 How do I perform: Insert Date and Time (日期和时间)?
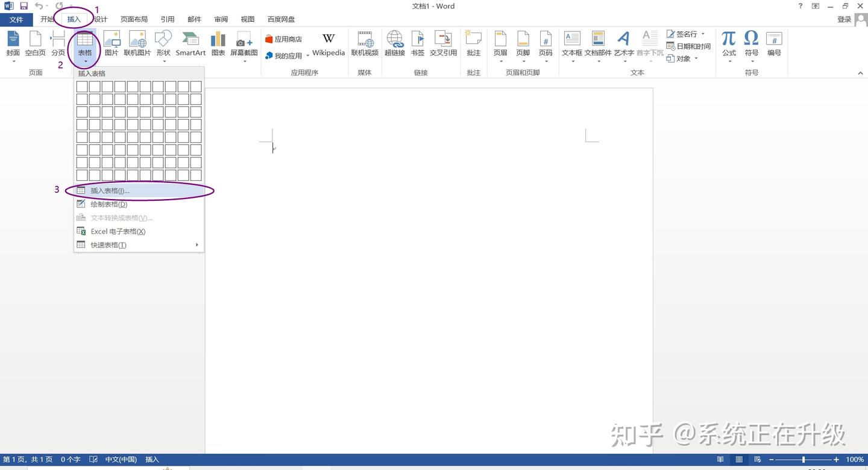coord(688,46)
